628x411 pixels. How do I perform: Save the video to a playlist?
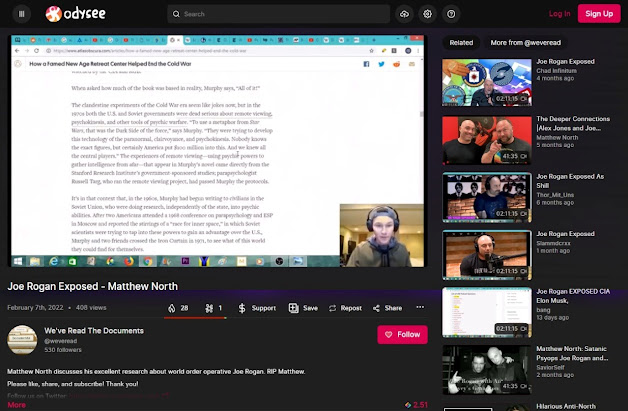(303, 308)
